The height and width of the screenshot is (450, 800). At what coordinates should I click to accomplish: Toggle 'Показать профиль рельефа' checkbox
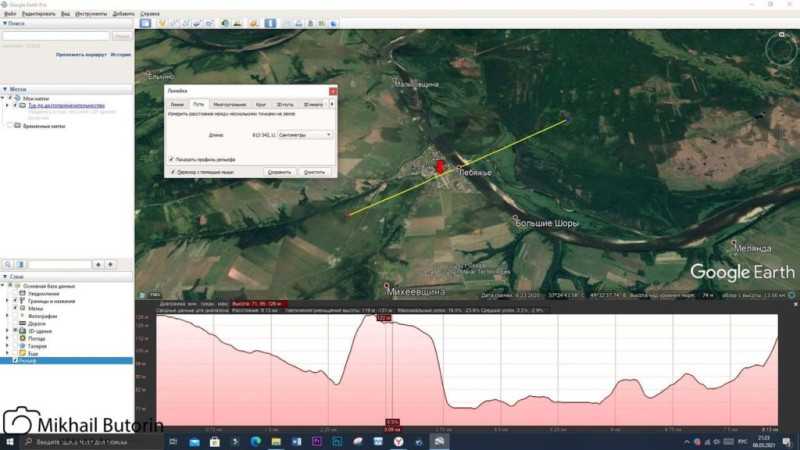tap(171, 159)
